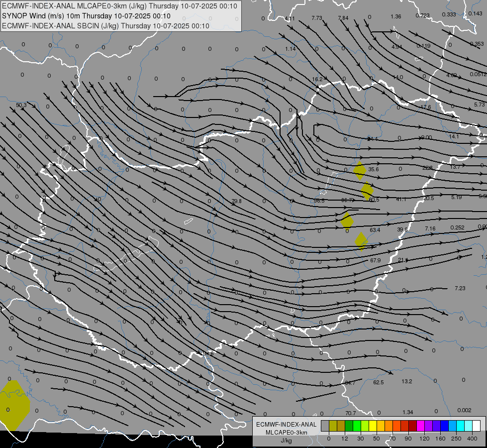Click the map value '0.723'
The width and height of the screenshot is (487, 448).
pos(422,15)
